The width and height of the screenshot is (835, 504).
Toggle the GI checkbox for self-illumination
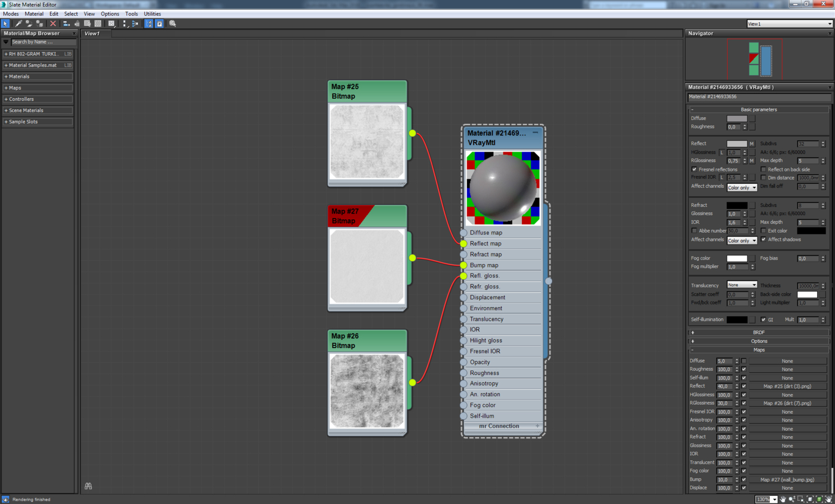pyautogui.click(x=763, y=320)
